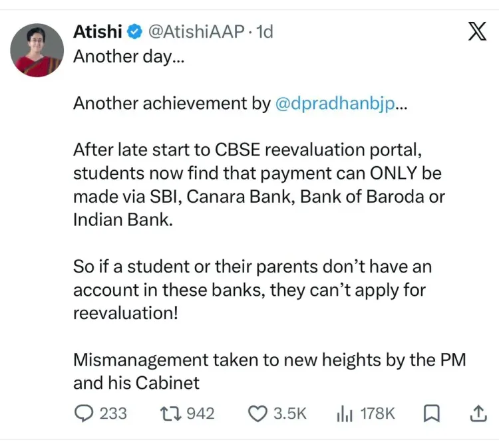499x448 pixels.
Task: Click the 'Another day...' opening line
Action: tap(128, 56)
